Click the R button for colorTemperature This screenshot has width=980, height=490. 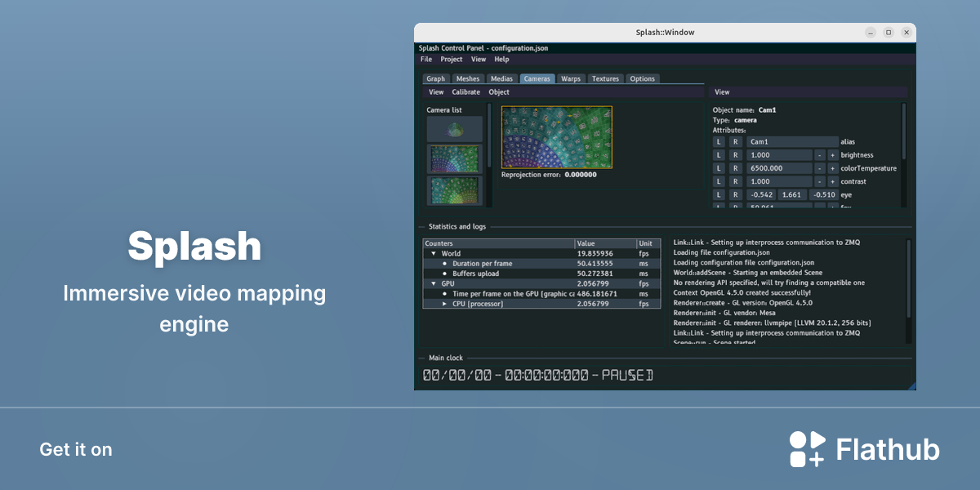click(x=735, y=168)
